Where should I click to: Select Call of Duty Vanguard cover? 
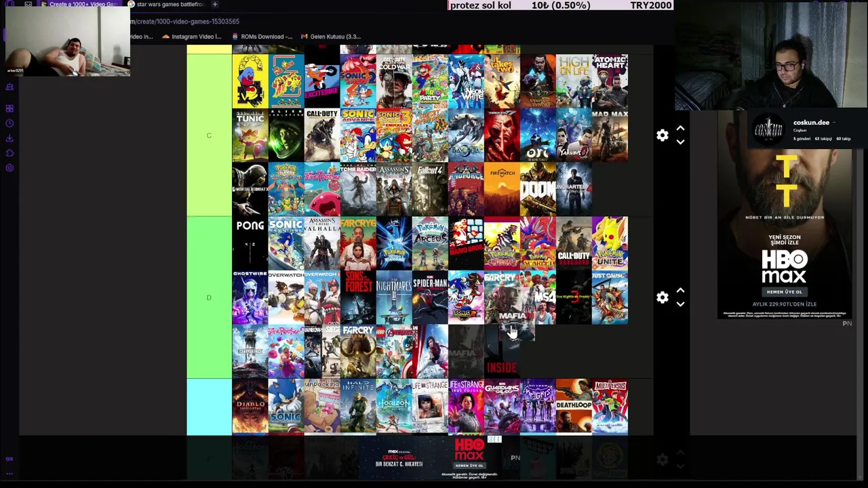574,243
